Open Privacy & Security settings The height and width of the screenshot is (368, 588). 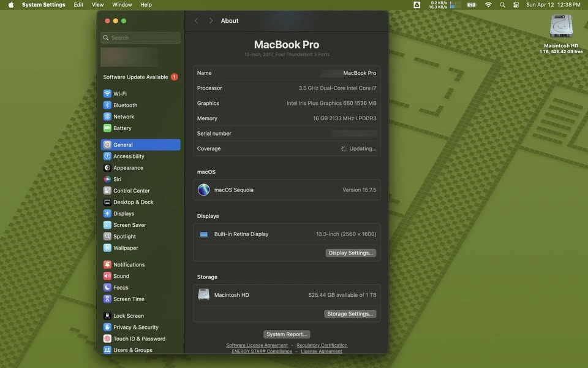[x=140, y=327]
